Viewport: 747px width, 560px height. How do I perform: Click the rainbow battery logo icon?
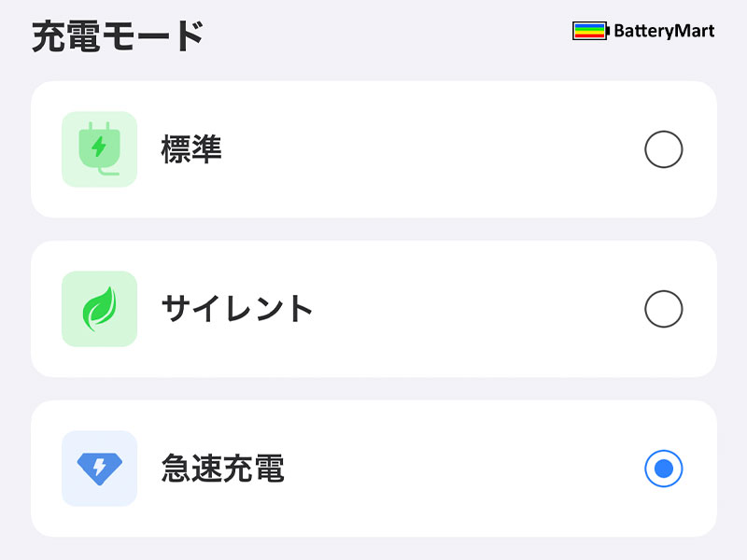(590, 31)
